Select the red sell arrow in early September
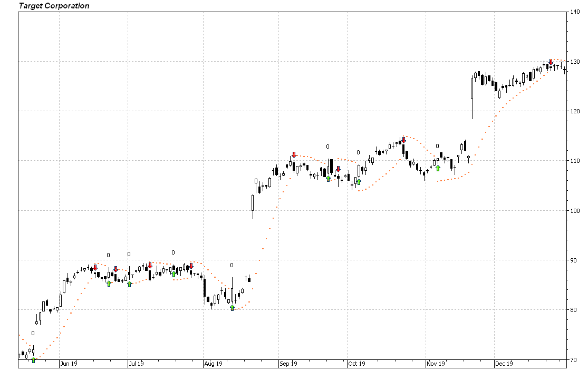Screen dimensions: 588x371 click(294, 155)
